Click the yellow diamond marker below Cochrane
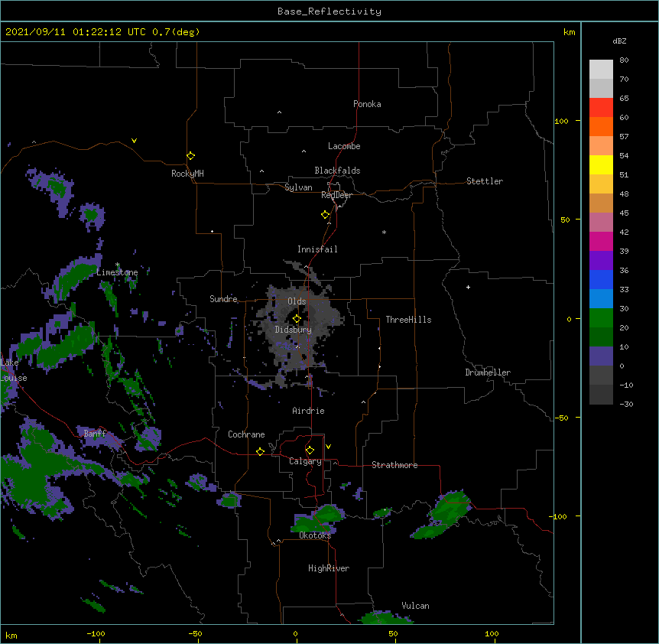This screenshot has width=659, height=644. (260, 451)
